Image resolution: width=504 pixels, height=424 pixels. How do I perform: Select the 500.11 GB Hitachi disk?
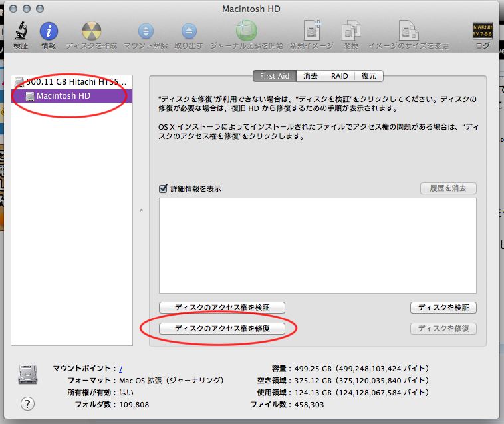[72, 82]
